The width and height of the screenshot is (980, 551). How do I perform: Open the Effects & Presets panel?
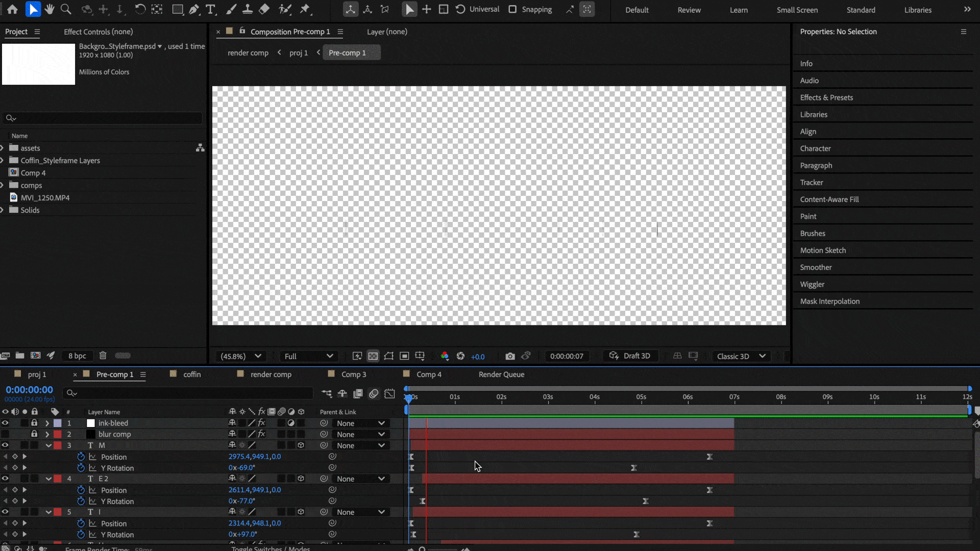click(826, 97)
